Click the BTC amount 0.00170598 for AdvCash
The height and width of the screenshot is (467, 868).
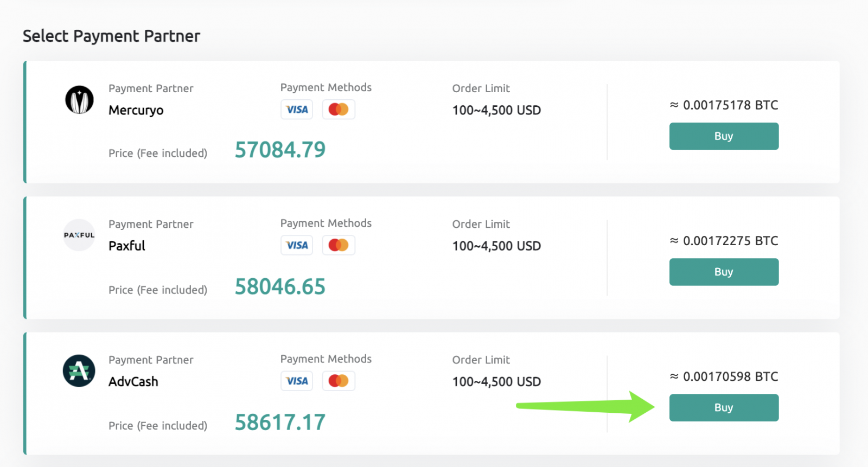pyautogui.click(x=724, y=376)
